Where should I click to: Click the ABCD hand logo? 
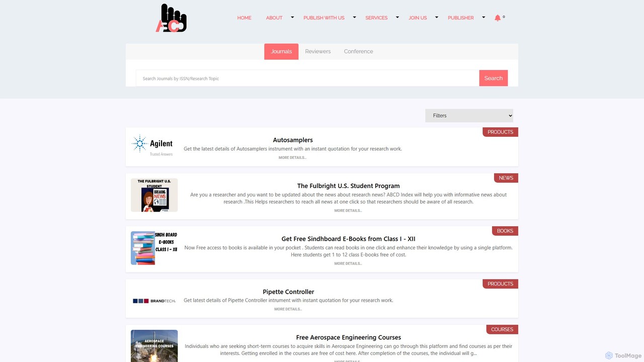click(171, 18)
